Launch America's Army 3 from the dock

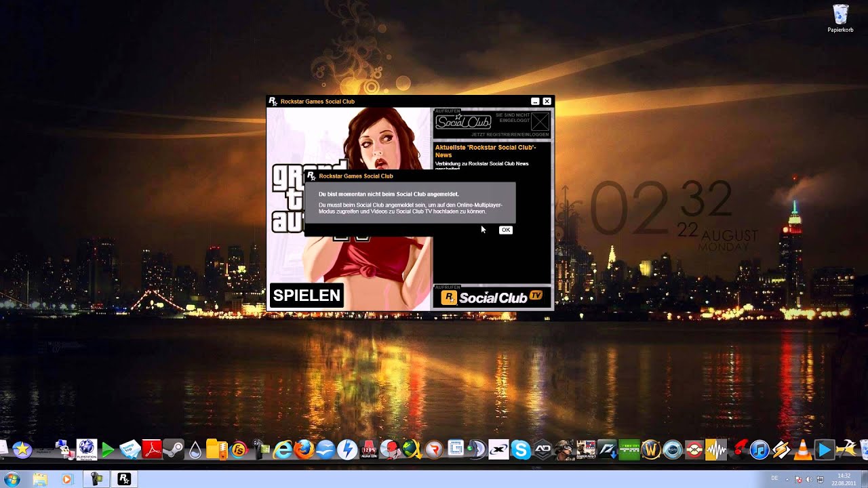586,449
